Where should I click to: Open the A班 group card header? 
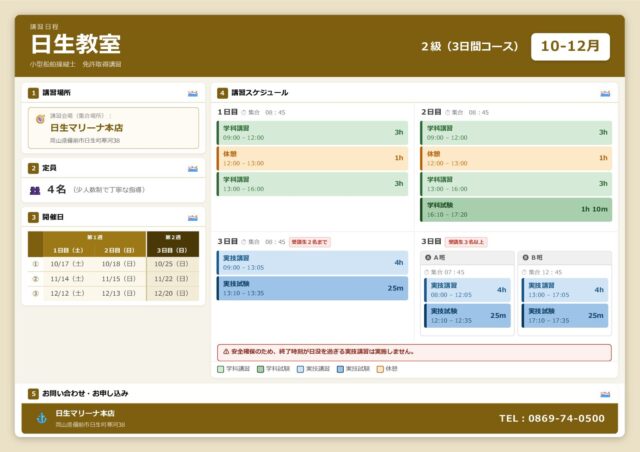click(x=467, y=258)
